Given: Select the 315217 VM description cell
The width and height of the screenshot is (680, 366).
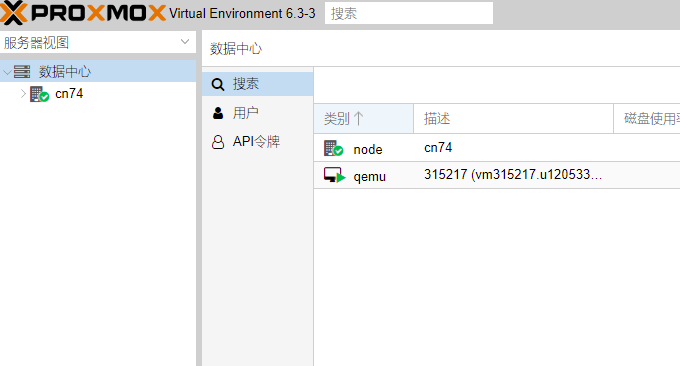Looking at the screenshot, I should pyautogui.click(x=513, y=175).
